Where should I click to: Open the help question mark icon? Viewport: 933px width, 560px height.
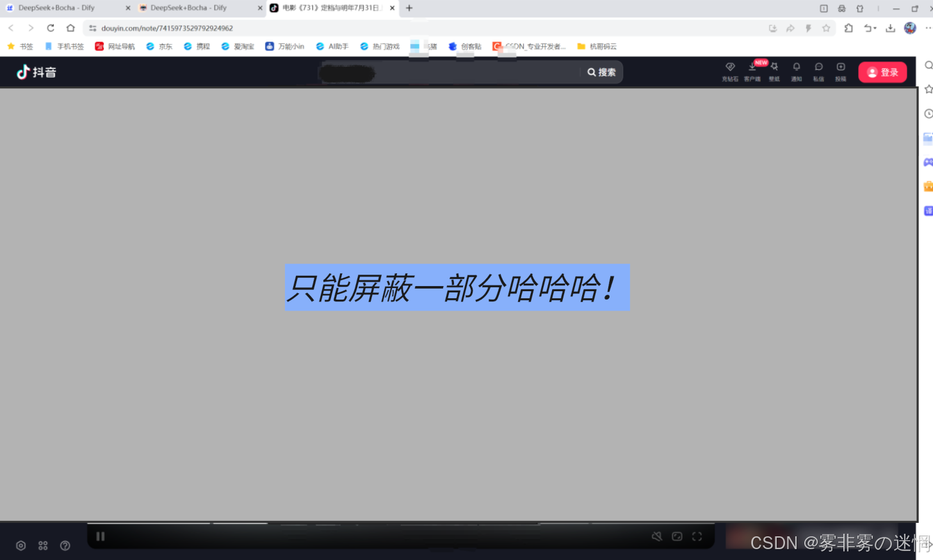coord(65,546)
